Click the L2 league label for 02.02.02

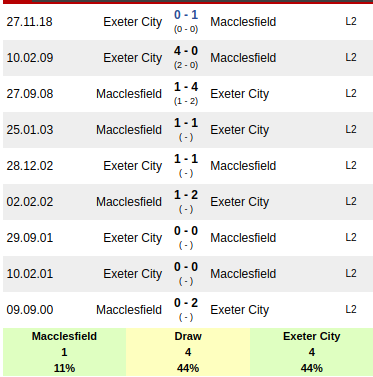coord(351,201)
